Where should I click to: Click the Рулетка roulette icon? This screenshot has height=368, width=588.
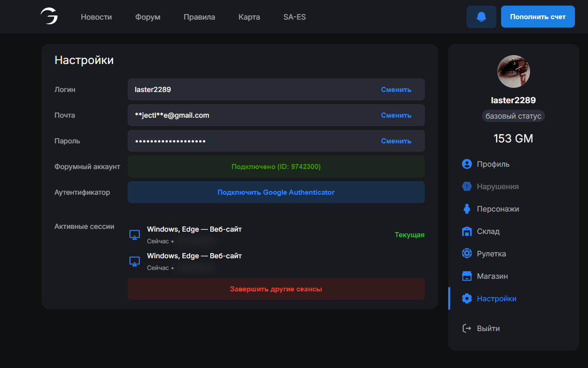[x=466, y=254]
